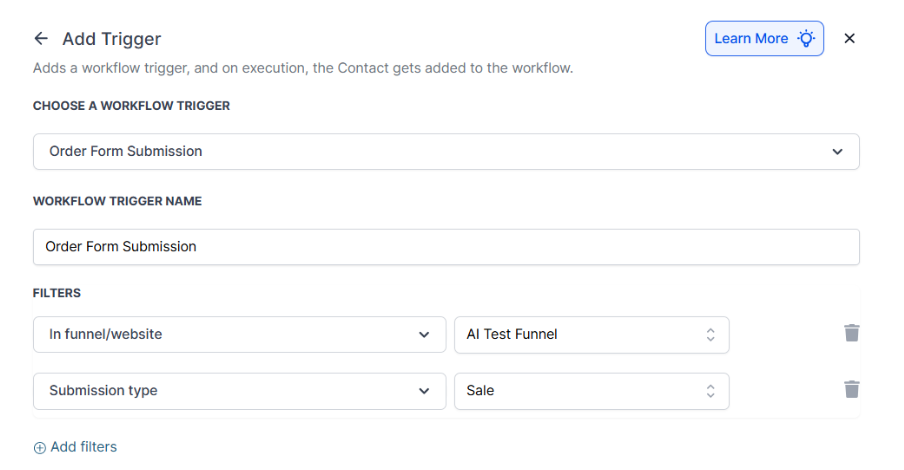Click the chevron on Submission type dropdown
The width and height of the screenshot is (904, 470).
pos(424,391)
